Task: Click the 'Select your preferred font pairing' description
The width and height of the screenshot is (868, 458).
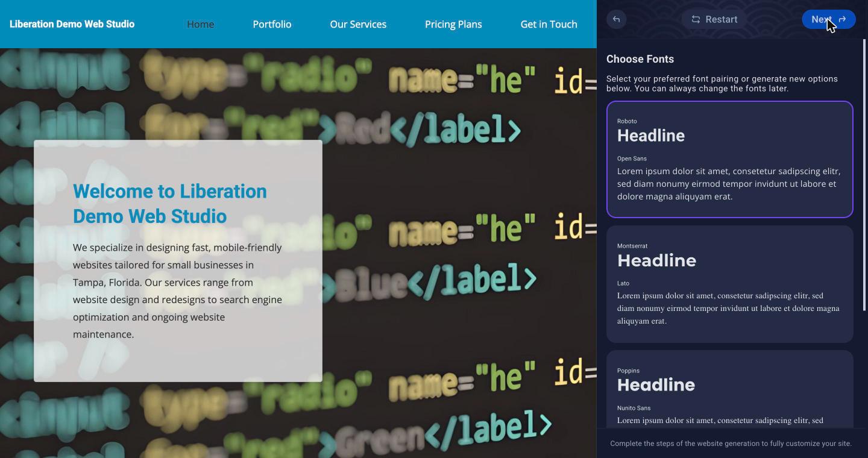Action: 722,84
